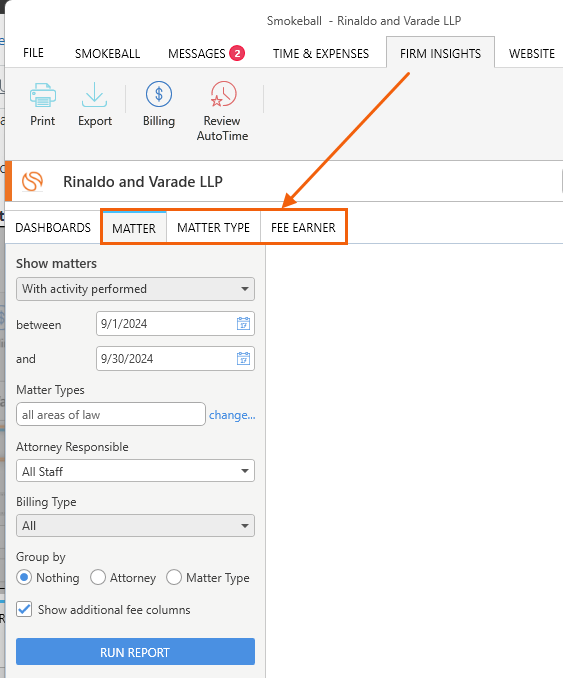This screenshot has width=563, height=678.
Task: Select the Attorney group by option
Action: click(x=98, y=577)
